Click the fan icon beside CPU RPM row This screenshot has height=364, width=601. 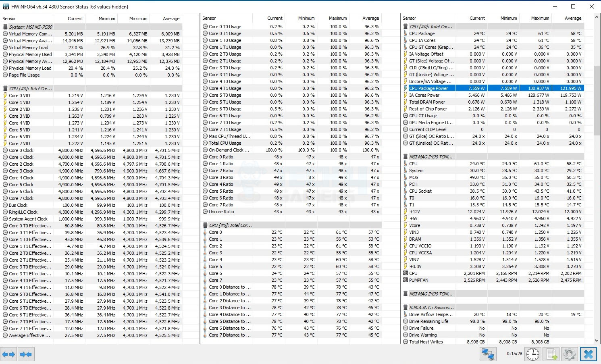pyautogui.click(x=405, y=273)
